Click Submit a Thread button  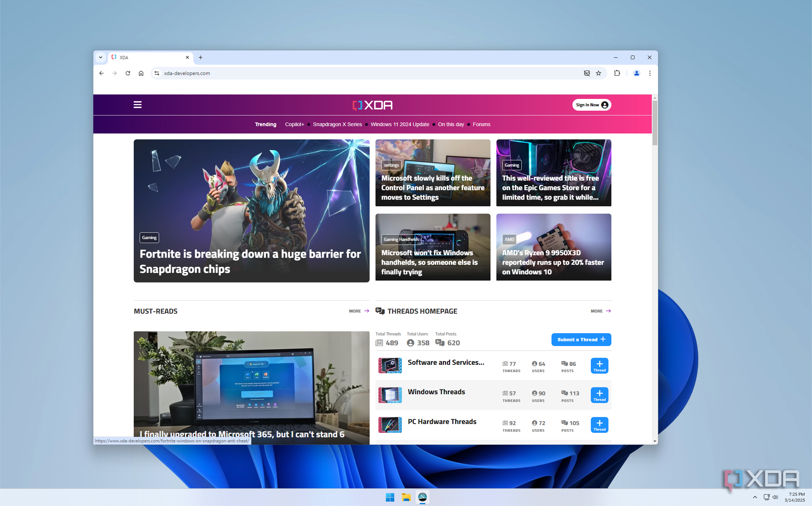tap(581, 339)
